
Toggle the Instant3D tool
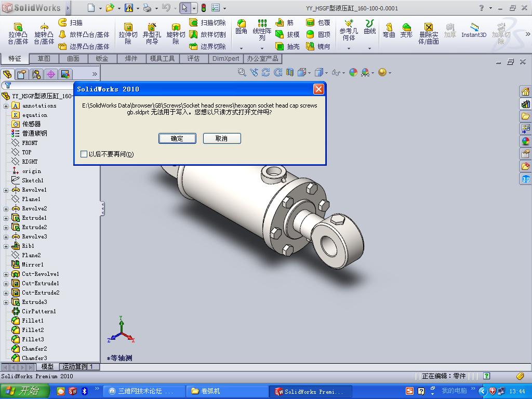click(474, 30)
